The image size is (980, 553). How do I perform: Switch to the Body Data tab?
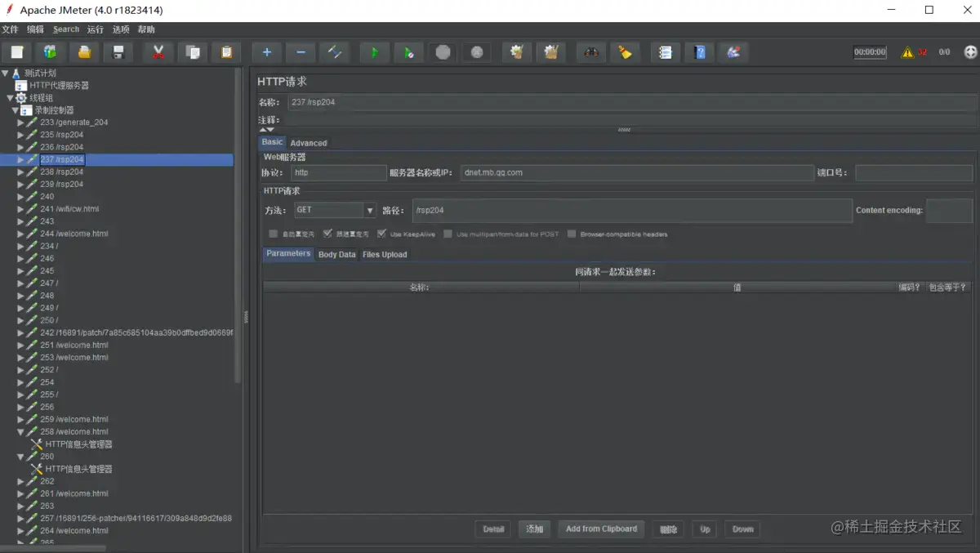(x=337, y=255)
